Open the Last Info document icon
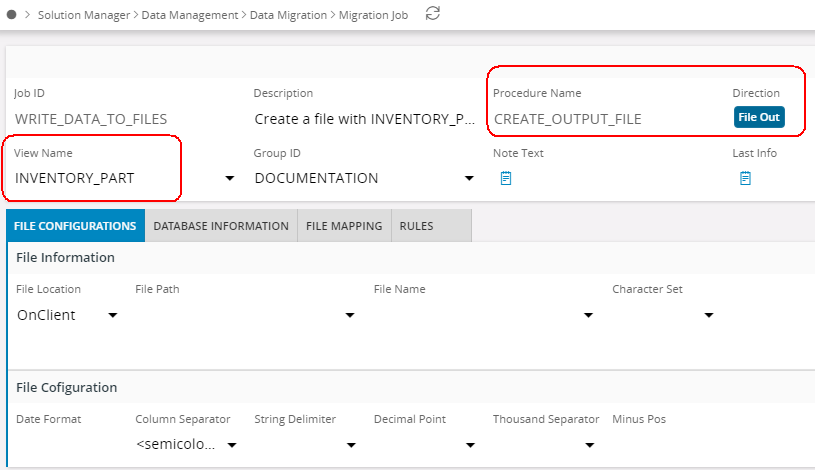This screenshot has height=470, width=815. tap(745, 178)
